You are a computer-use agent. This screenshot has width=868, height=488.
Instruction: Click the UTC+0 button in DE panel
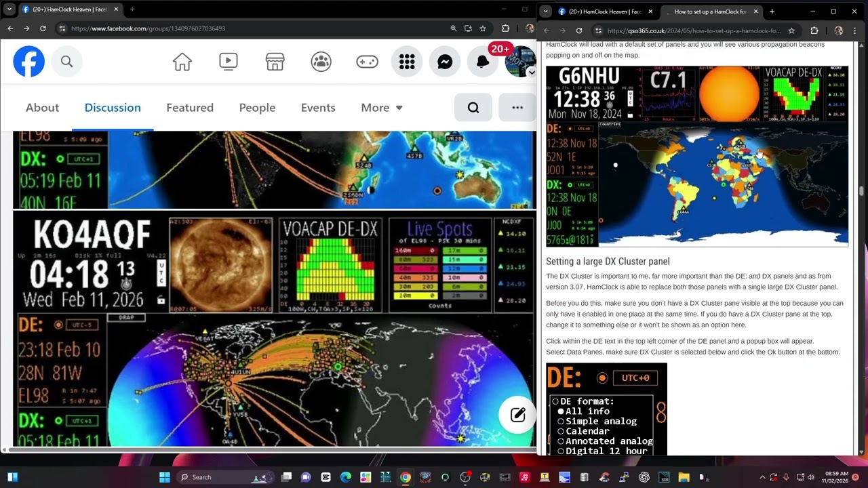(x=635, y=378)
